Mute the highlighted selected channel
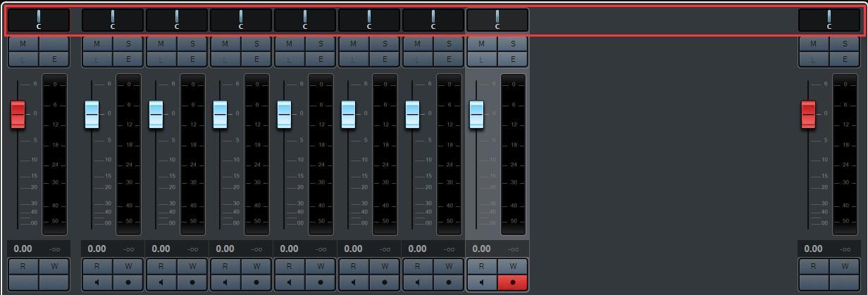Image resolution: width=868 pixels, height=295 pixels. click(482, 44)
